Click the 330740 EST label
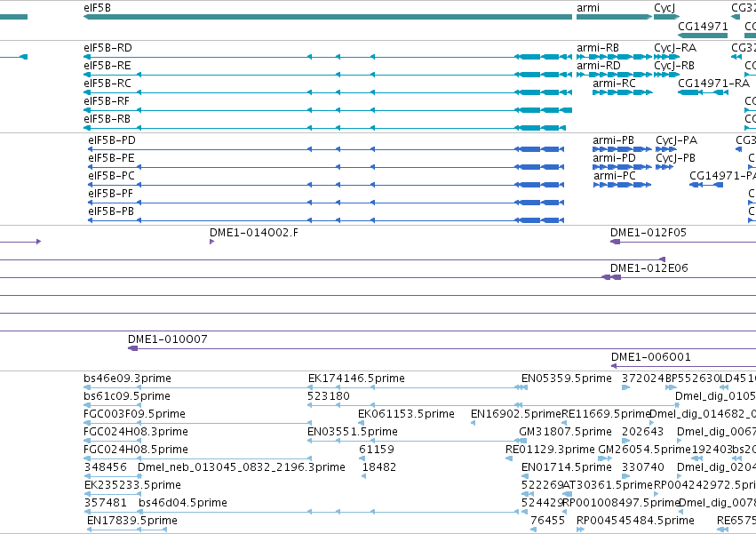Screen dimensions: 756x534 [x=642, y=467]
